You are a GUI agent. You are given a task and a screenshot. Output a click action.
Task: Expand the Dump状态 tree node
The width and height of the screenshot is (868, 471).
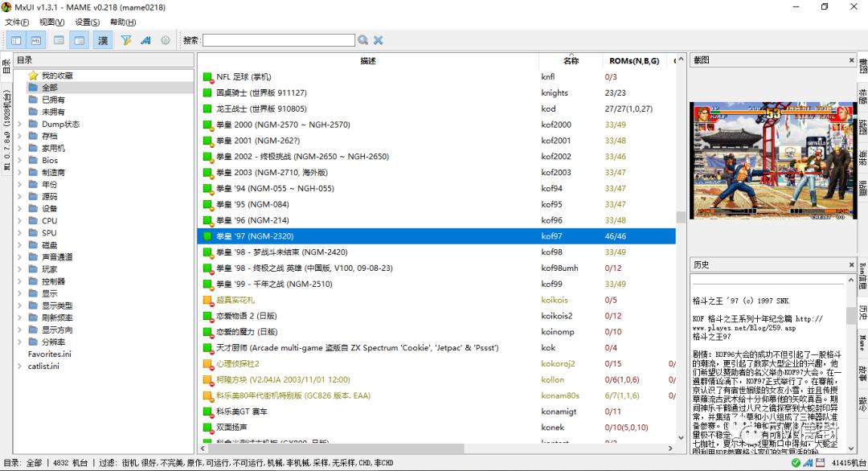[x=21, y=125]
